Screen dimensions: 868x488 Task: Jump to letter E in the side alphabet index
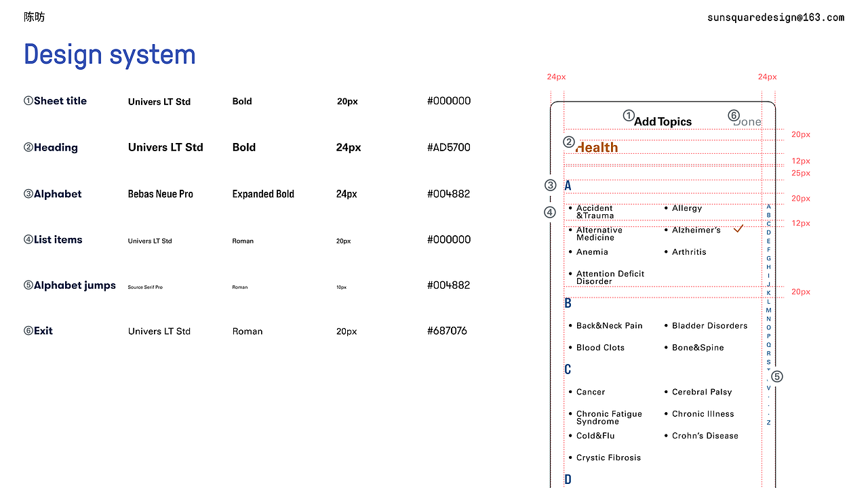pyautogui.click(x=768, y=241)
